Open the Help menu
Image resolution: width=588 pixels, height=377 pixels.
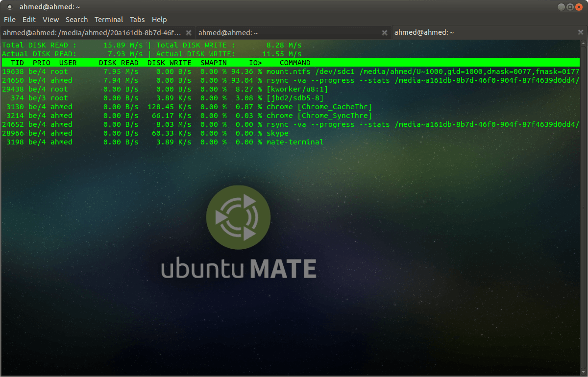159,20
